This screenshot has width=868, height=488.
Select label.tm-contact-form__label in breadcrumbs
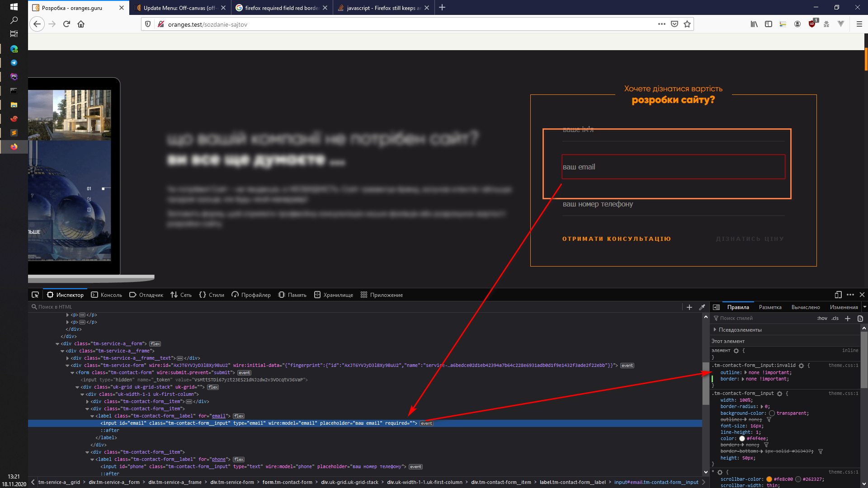coord(572,482)
